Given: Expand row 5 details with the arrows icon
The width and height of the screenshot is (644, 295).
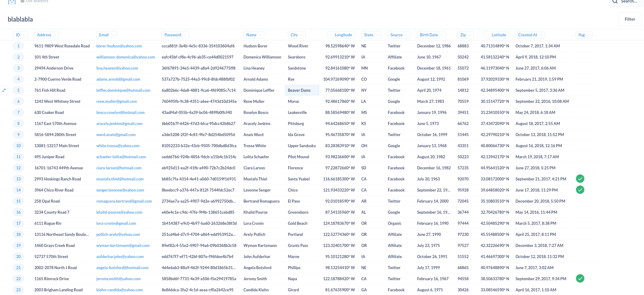Looking at the screenshot, I should pos(4,90).
